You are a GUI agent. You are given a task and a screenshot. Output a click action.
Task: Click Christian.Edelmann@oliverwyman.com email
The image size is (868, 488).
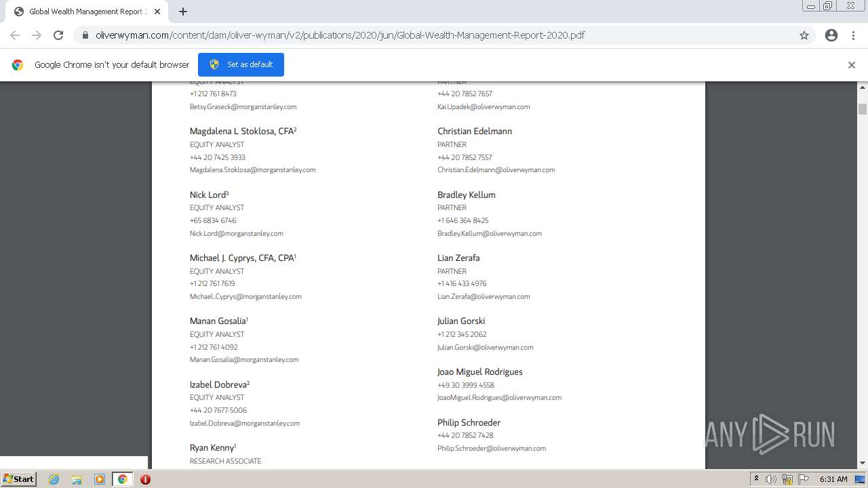[496, 169]
